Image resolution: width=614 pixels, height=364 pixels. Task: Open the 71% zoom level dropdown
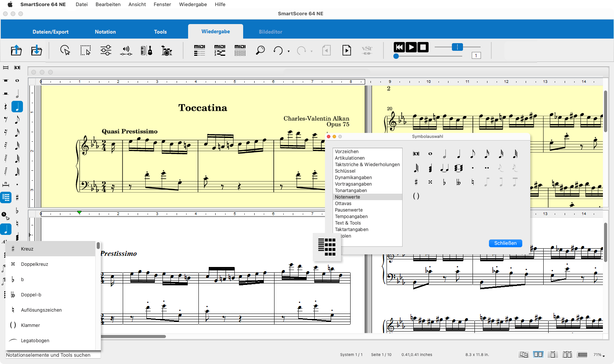pos(599,355)
